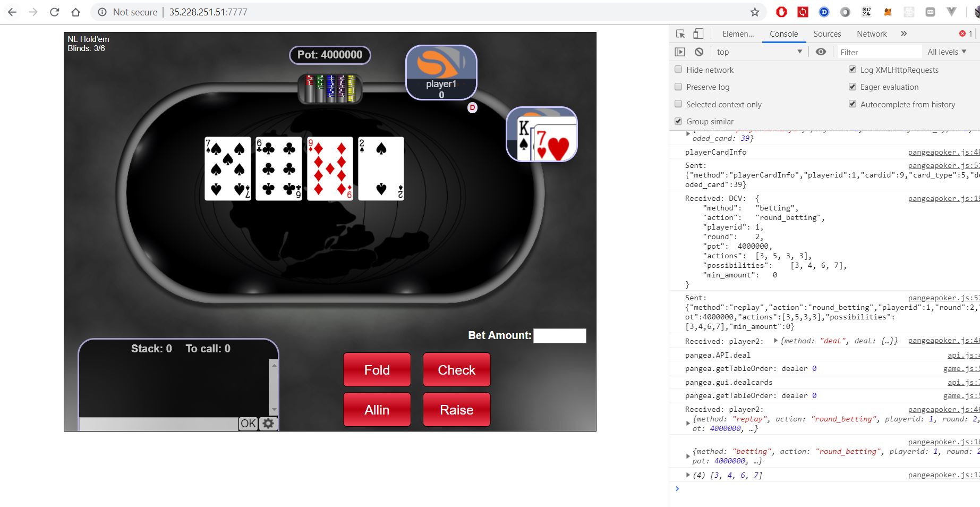
Task: Open the browser home page
Action: point(75,12)
